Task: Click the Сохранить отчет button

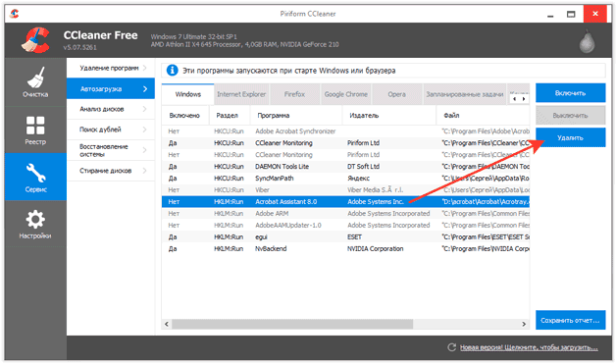Action: 571,321
